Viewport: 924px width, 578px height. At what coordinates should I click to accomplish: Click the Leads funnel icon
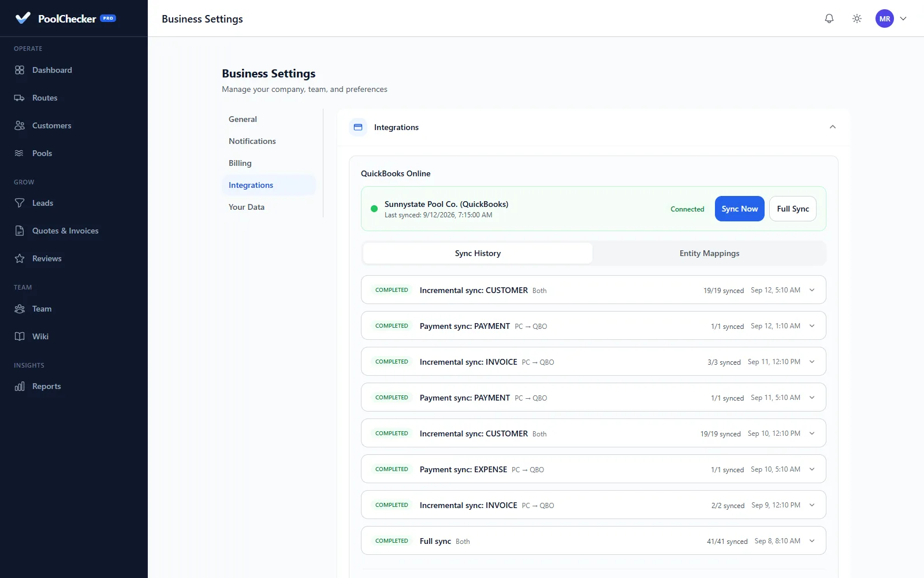20,203
